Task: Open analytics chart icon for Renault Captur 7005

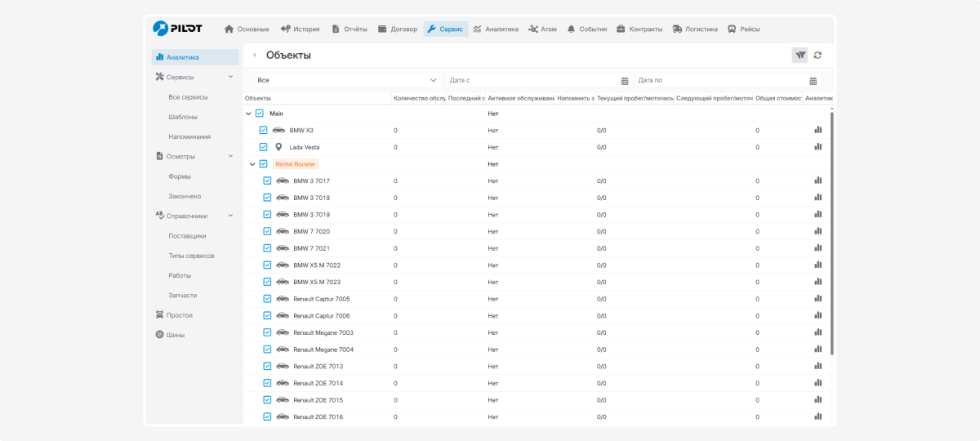Action: tap(817, 298)
